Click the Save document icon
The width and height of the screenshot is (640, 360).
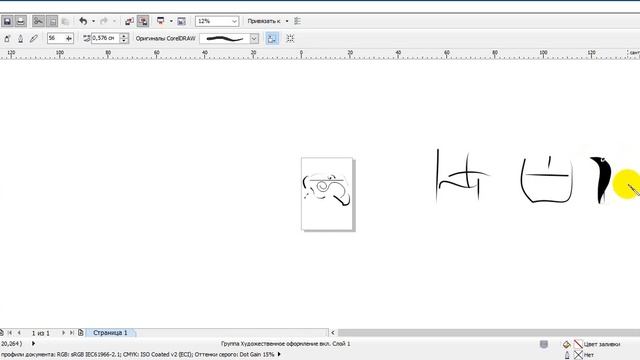(x=7, y=21)
